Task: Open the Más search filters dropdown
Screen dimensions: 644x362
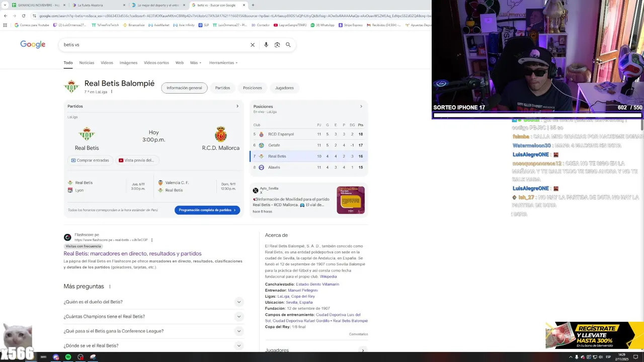Action: tap(196, 63)
